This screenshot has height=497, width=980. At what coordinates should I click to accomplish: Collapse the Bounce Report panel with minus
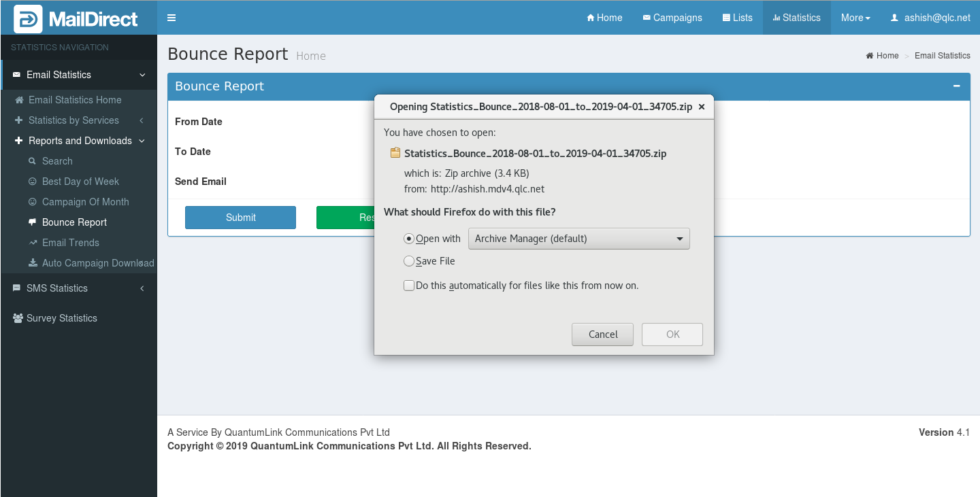pyautogui.click(x=956, y=86)
